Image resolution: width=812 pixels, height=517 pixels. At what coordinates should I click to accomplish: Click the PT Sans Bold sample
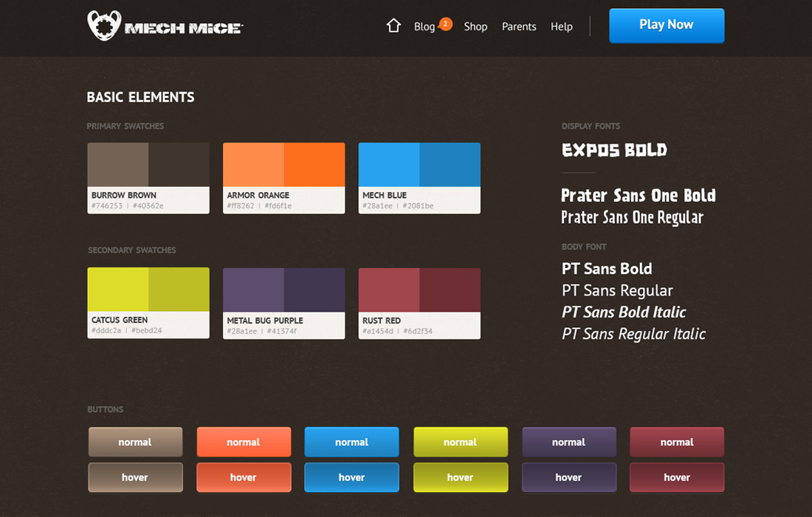(x=607, y=268)
